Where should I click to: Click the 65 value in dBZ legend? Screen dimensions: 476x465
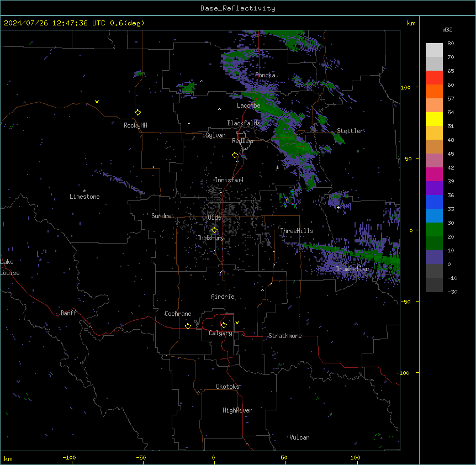pos(451,71)
